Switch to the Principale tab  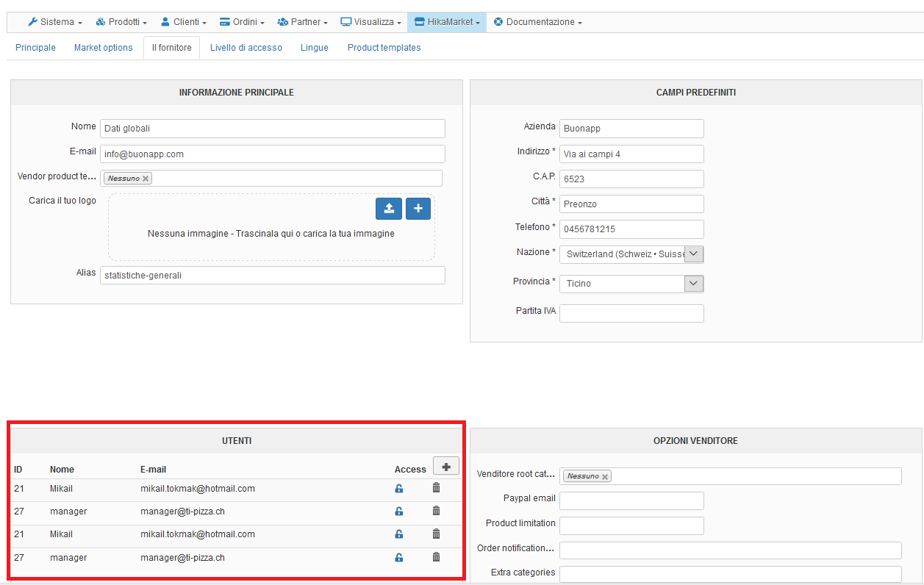point(35,48)
